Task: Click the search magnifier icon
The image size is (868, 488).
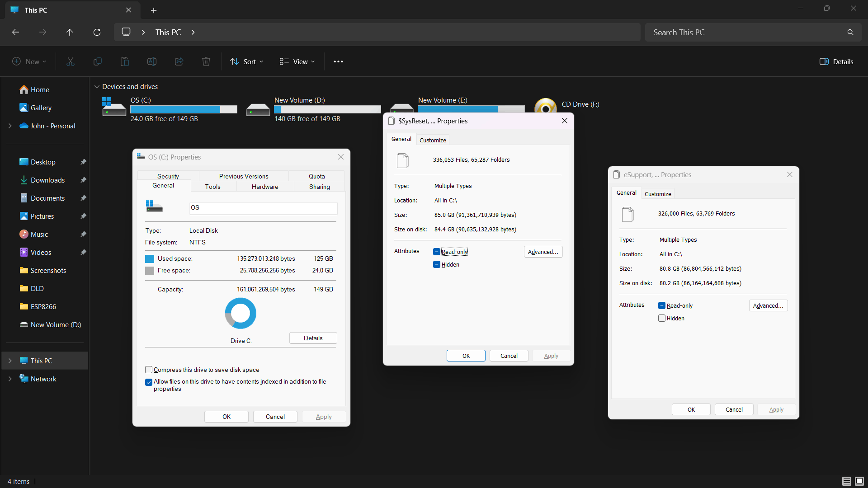Action: click(850, 33)
